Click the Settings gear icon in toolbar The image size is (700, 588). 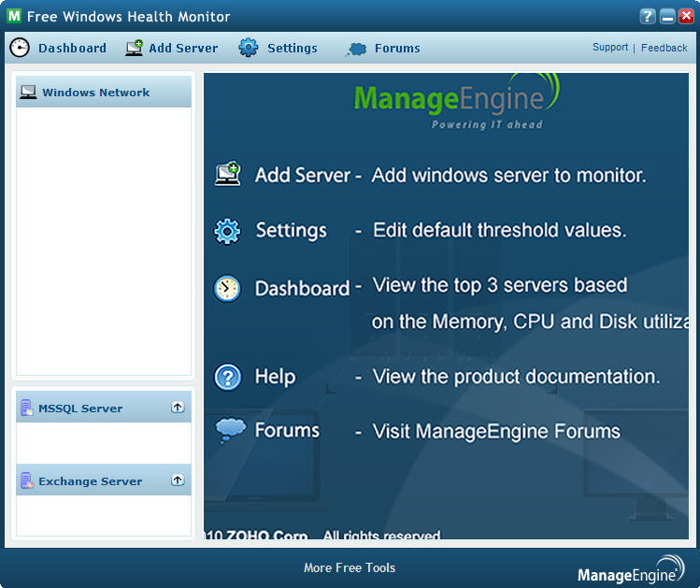(249, 48)
